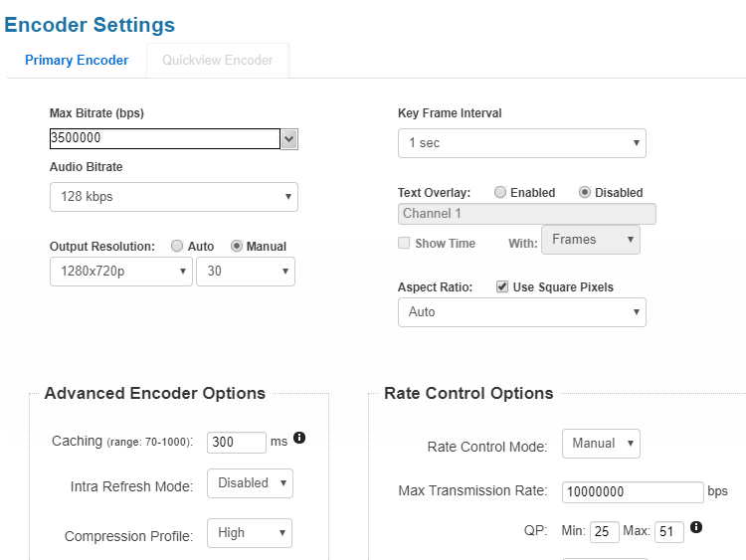The image size is (746, 560).
Task: Select Manual for Output Resolution
Action: pyautogui.click(x=237, y=247)
